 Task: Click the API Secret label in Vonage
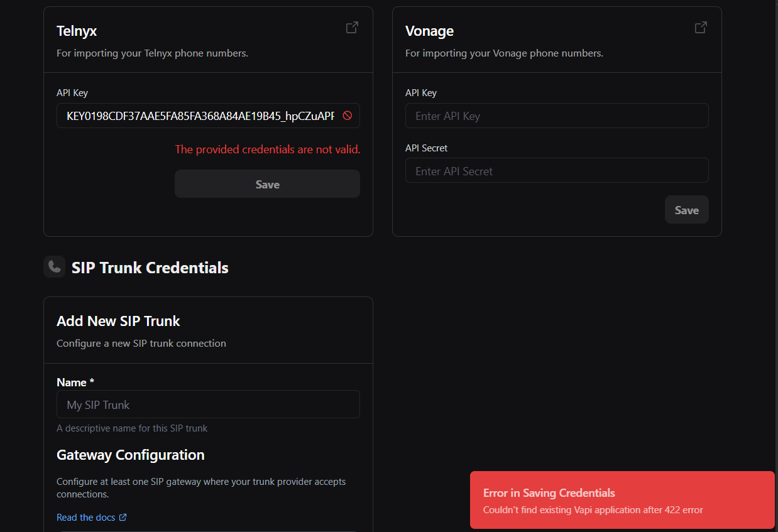click(427, 148)
